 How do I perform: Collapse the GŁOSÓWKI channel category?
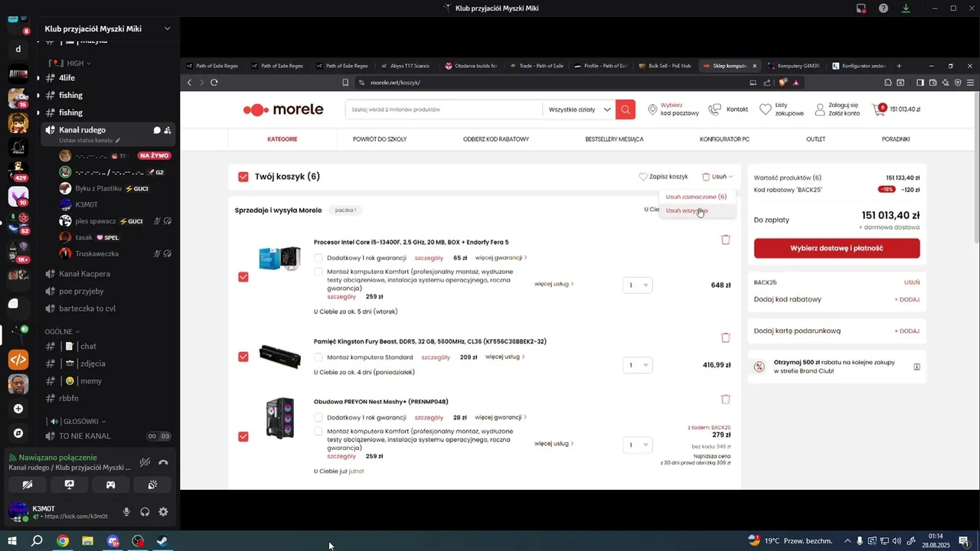pyautogui.click(x=77, y=421)
